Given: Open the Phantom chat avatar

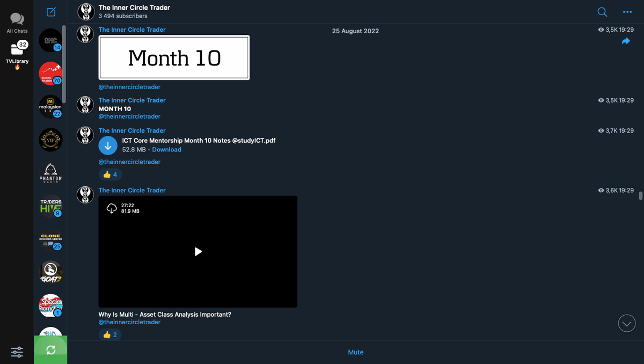Looking at the screenshot, I should click(50, 173).
